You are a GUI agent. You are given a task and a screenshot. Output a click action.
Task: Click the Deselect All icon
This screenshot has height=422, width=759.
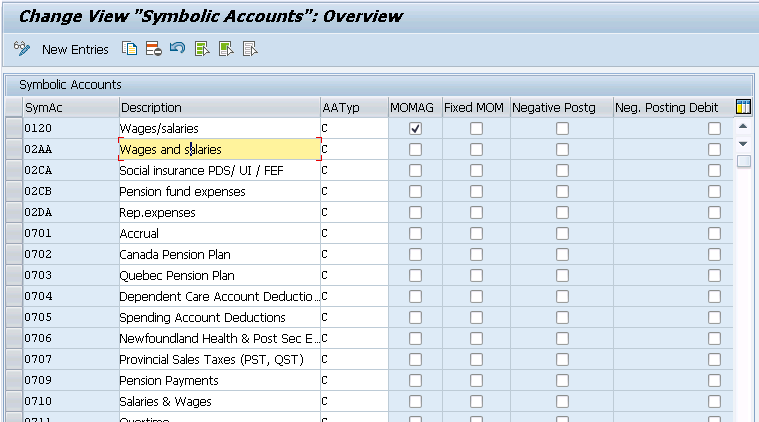pos(250,49)
